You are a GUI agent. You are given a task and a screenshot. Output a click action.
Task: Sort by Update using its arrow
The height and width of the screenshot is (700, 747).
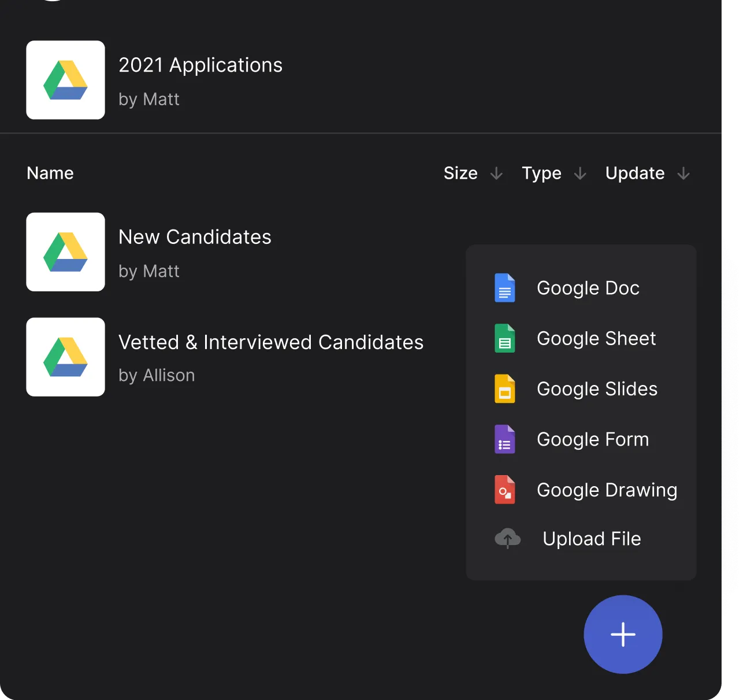[683, 173]
